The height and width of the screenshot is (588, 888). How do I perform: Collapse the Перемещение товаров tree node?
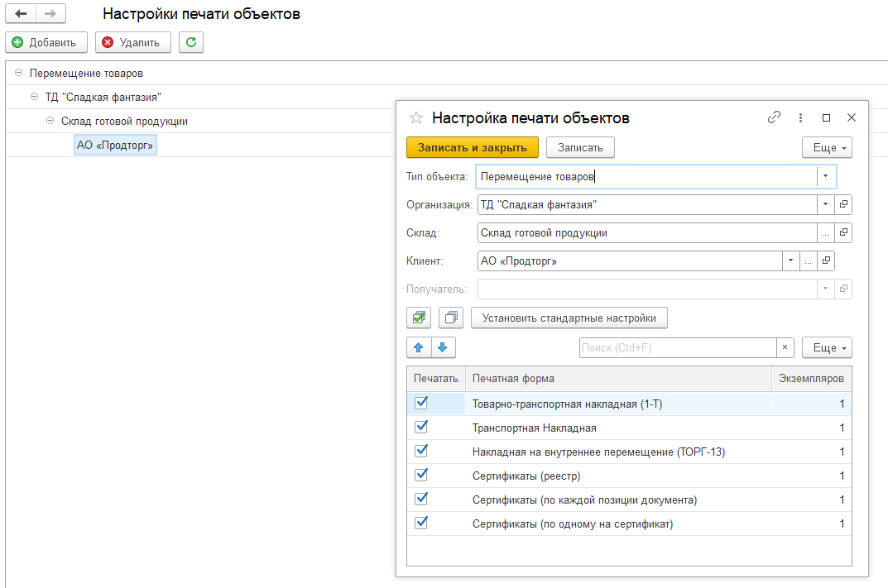coord(18,73)
